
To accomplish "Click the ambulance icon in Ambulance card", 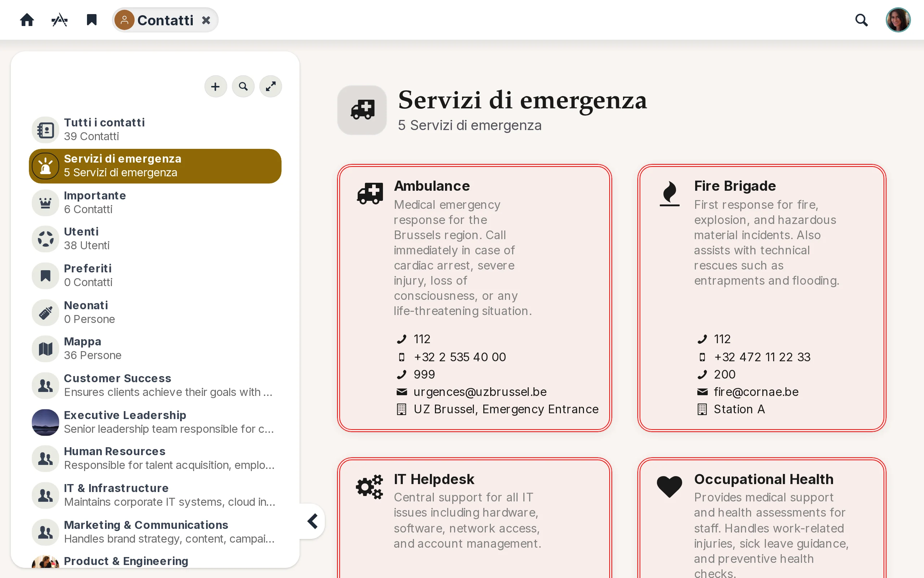I will [370, 193].
